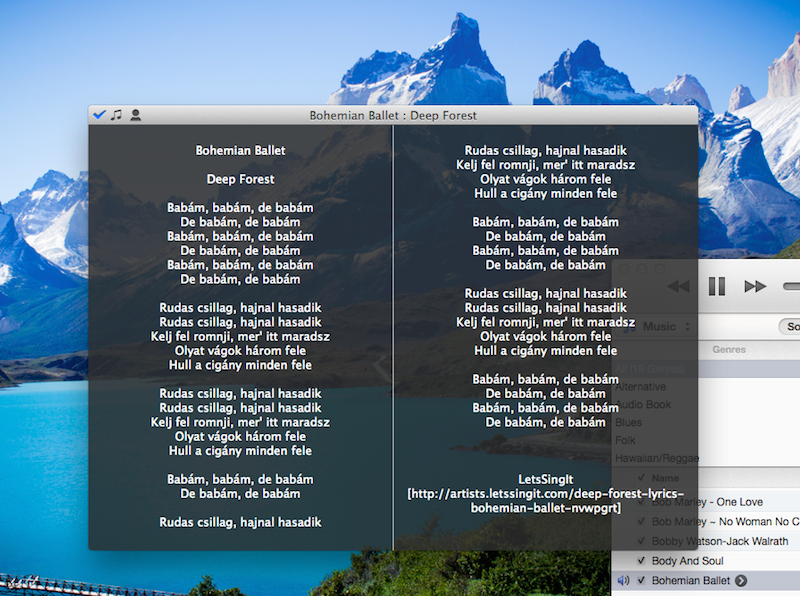Select song Bob Marley - One Love
The height and width of the screenshot is (596, 800).
tap(706, 502)
